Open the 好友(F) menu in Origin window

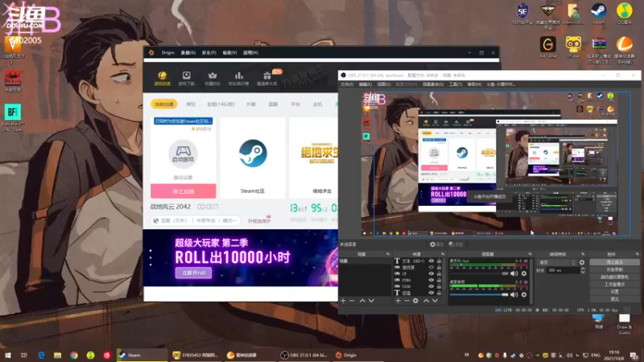coord(208,52)
